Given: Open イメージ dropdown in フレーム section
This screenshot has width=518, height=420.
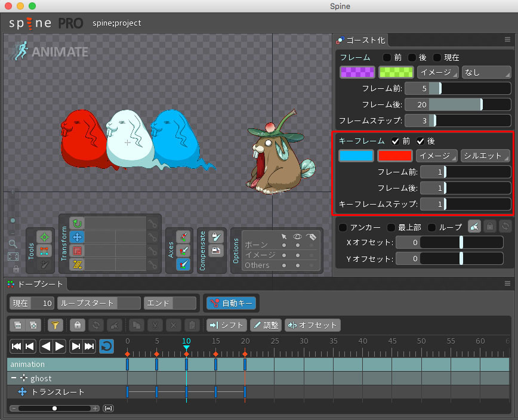Looking at the screenshot, I should pyautogui.click(x=437, y=72).
